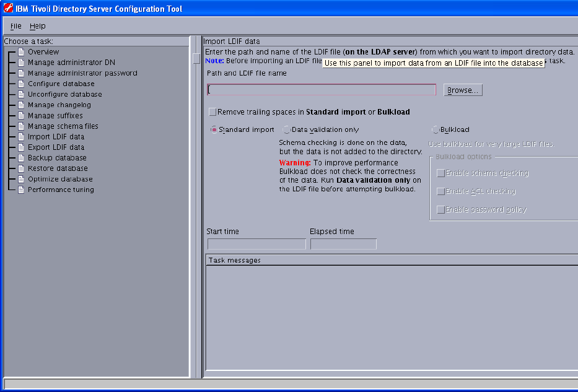Open Export LDIF data task
The image size is (578, 392).
tap(56, 147)
